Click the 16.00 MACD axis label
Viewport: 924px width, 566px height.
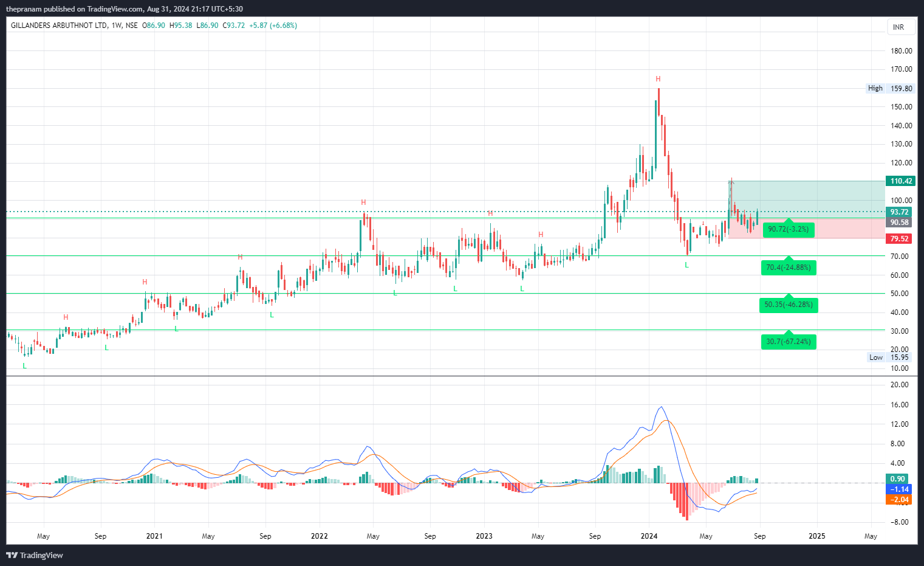[900, 405]
